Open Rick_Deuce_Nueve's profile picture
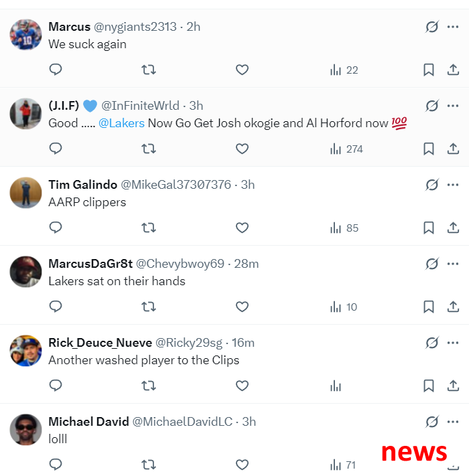 coord(25,351)
